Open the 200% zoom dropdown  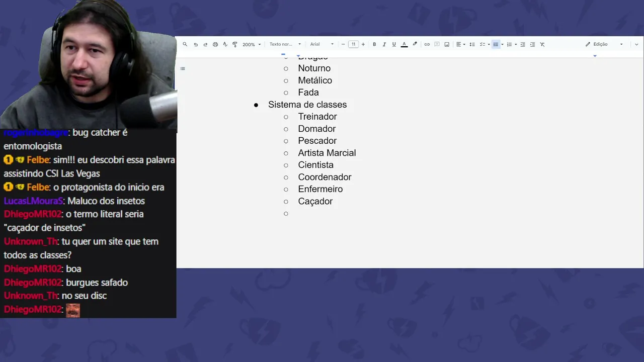pos(252,44)
